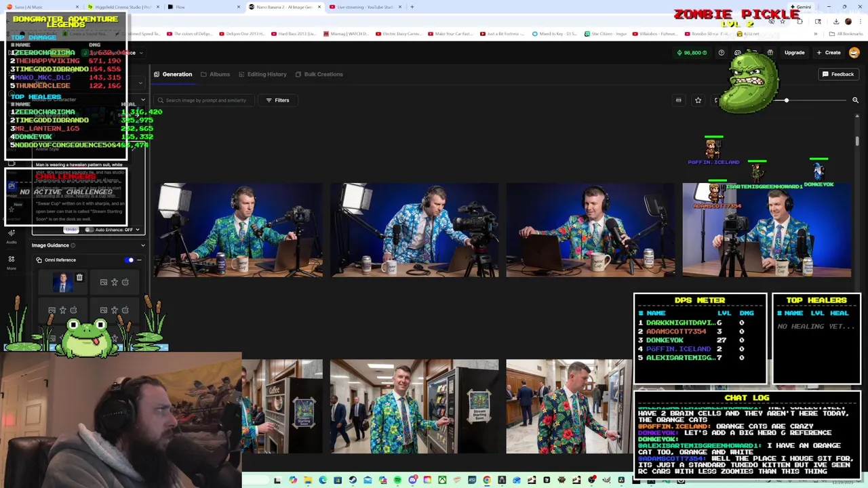Switch to the Higgsfield Cinema Studio browser tab
Viewport: 868px width, 488px height.
tap(122, 7)
